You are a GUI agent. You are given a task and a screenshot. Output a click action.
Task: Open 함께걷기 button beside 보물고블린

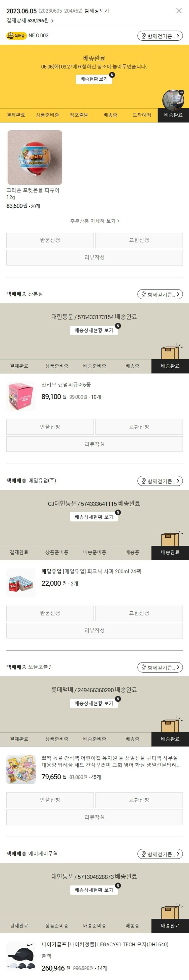coord(160,667)
